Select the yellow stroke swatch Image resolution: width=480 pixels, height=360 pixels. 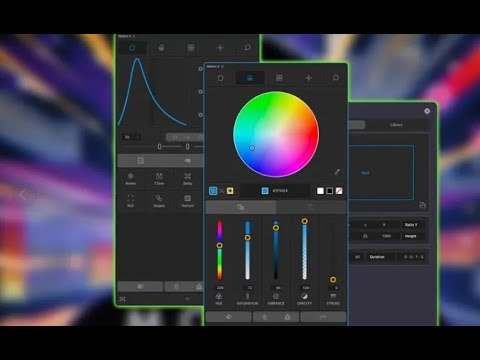[230, 191]
